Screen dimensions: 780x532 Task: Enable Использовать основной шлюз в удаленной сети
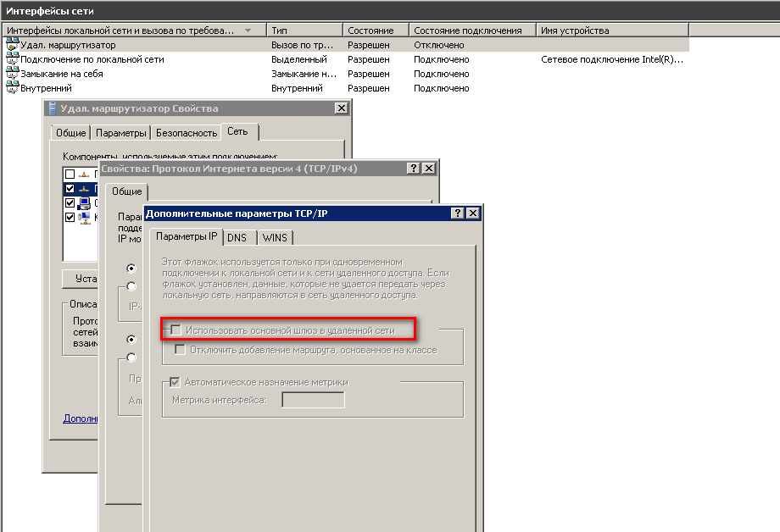click(x=176, y=330)
